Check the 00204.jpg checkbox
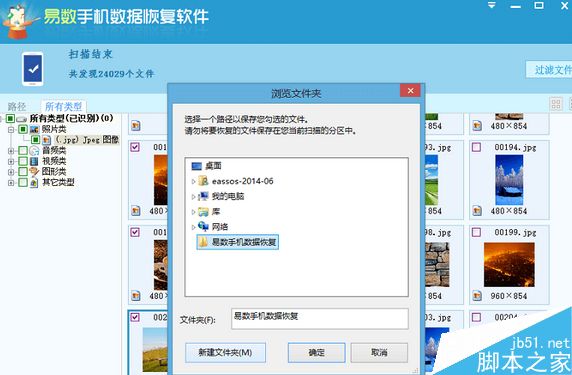Viewport: 572px width, 375px height. [476, 317]
